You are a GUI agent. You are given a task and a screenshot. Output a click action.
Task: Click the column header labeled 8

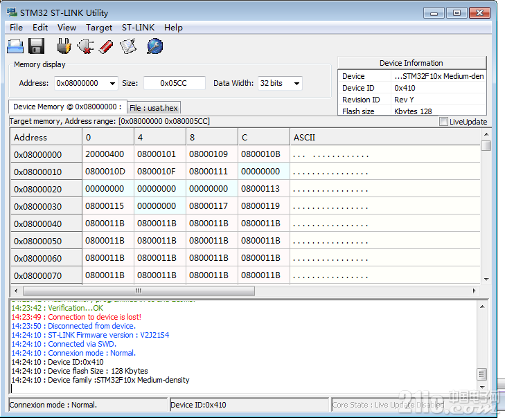point(211,137)
